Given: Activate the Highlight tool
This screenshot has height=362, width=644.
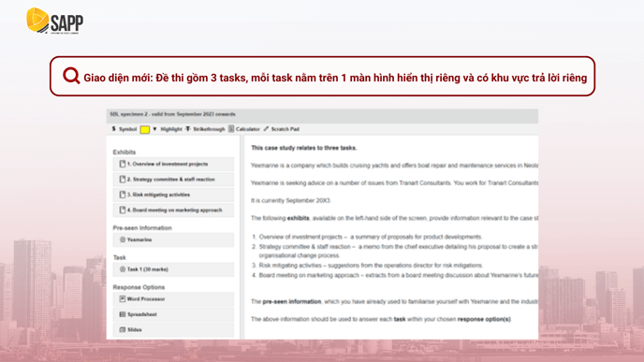Looking at the screenshot, I should coord(171,129).
